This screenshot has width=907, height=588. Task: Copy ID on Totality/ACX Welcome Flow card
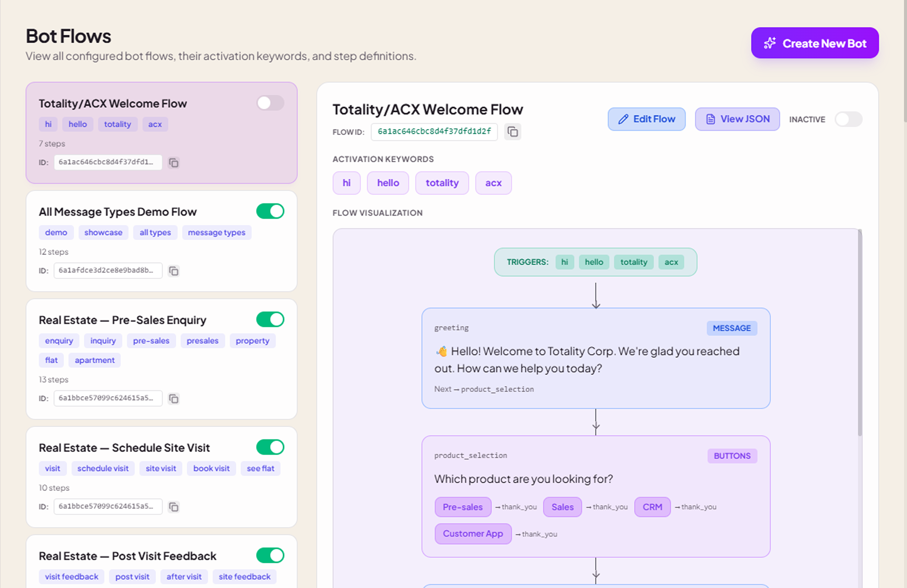point(174,163)
